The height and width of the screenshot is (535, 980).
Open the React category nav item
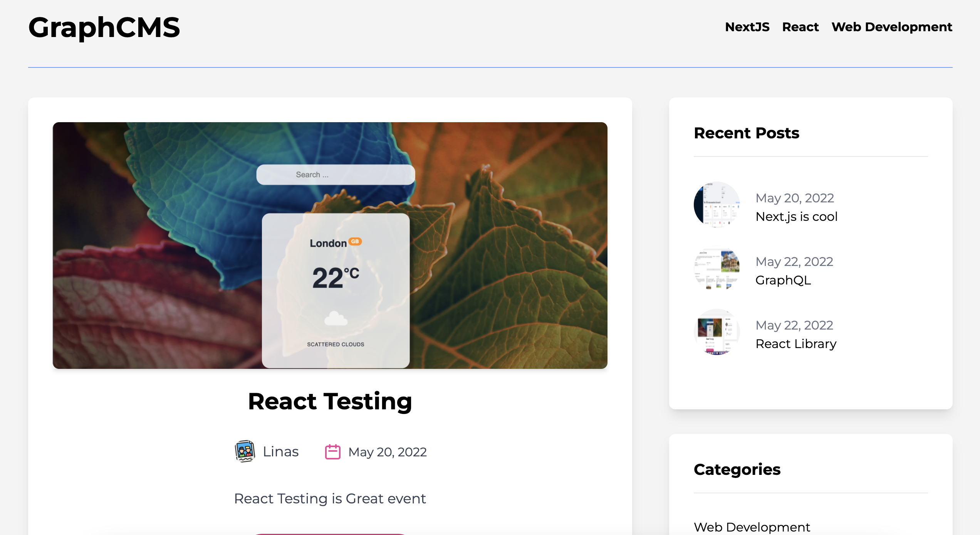800,27
